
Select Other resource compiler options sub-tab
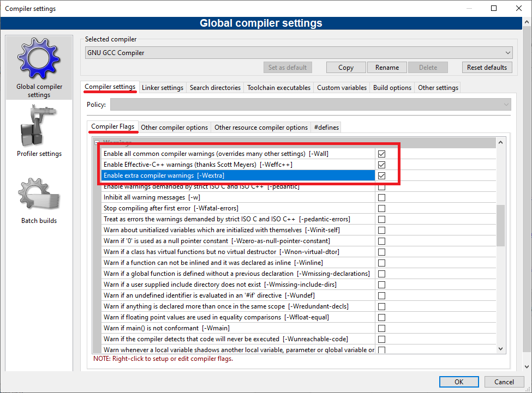[x=261, y=128]
